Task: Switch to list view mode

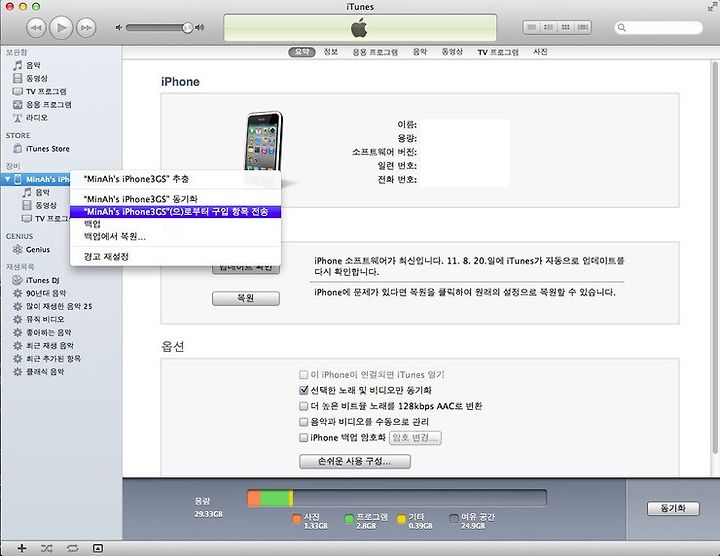Action: 532,28
